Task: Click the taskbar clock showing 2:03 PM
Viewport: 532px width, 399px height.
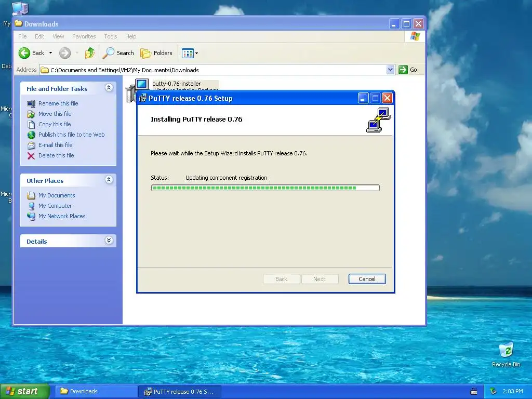Action: point(513,392)
